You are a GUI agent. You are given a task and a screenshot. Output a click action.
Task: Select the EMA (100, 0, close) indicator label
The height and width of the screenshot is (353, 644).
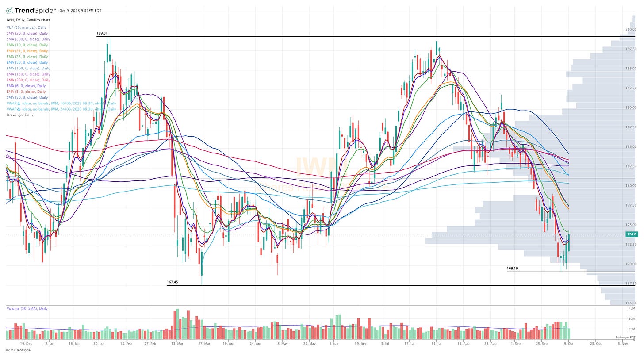click(28, 68)
